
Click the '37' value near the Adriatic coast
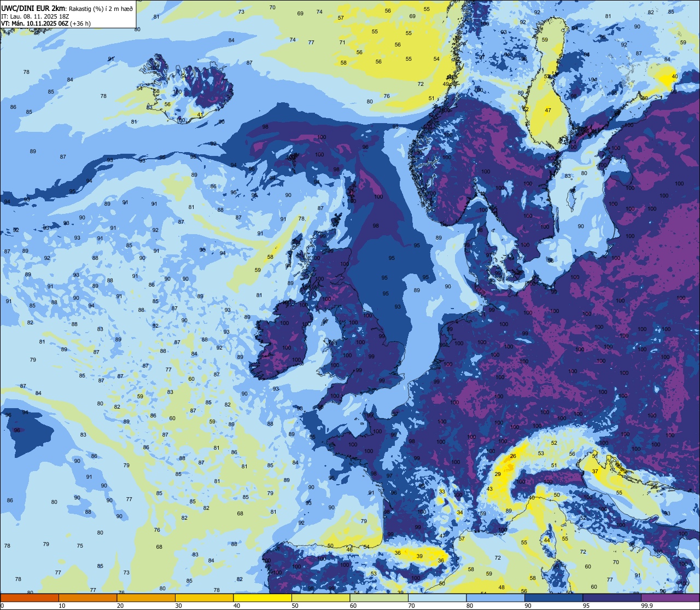594,471
